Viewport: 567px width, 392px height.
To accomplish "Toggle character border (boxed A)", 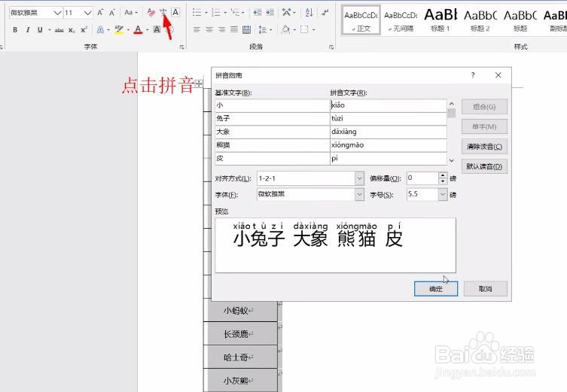I will point(175,12).
